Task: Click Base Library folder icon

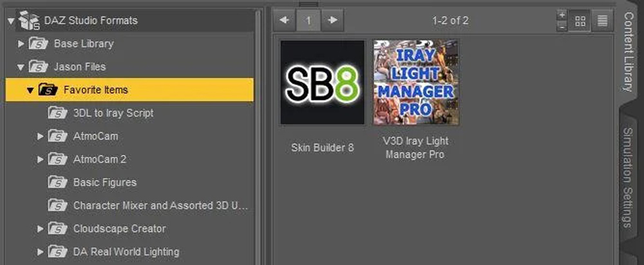Action: [x=38, y=44]
